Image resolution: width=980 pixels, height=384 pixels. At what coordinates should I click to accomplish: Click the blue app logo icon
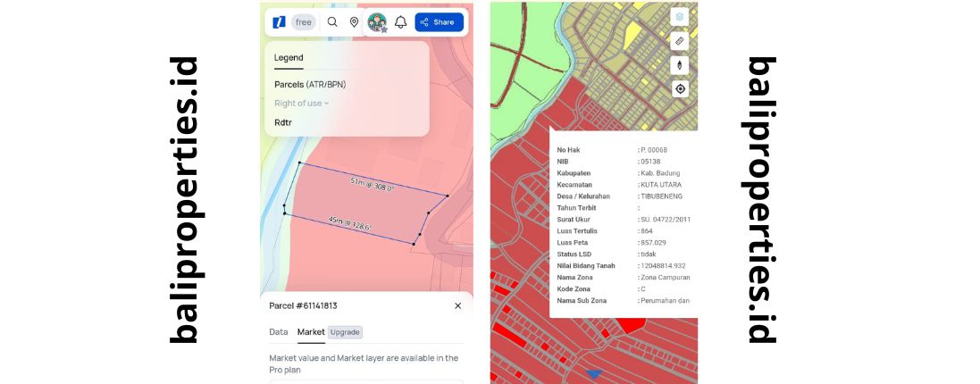279,22
